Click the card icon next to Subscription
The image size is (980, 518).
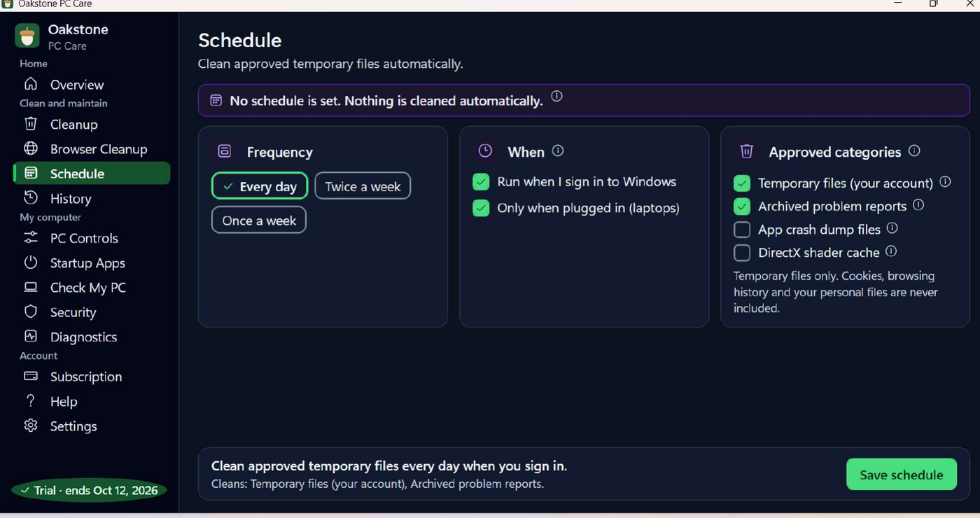pos(31,376)
